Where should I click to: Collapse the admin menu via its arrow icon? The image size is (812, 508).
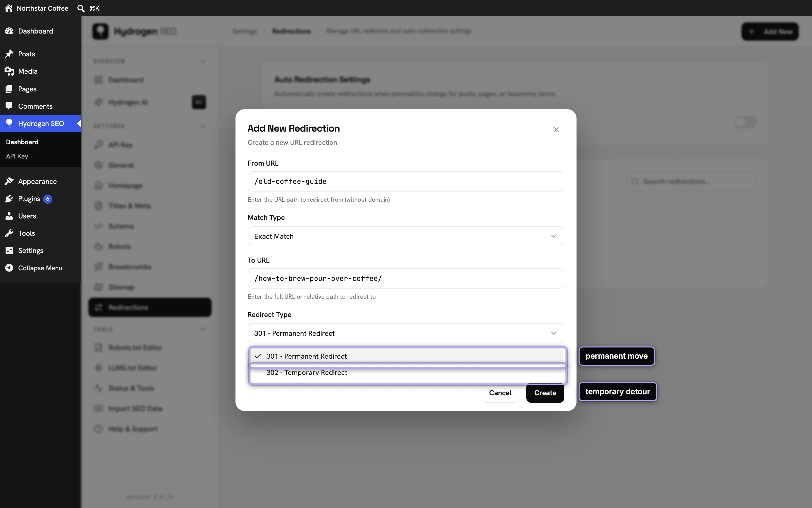click(9, 268)
